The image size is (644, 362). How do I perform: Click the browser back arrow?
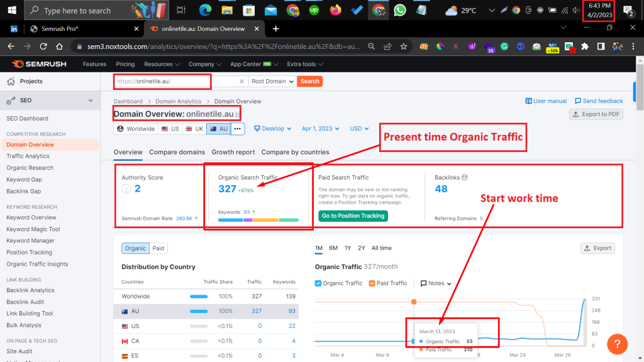pyautogui.click(x=11, y=47)
